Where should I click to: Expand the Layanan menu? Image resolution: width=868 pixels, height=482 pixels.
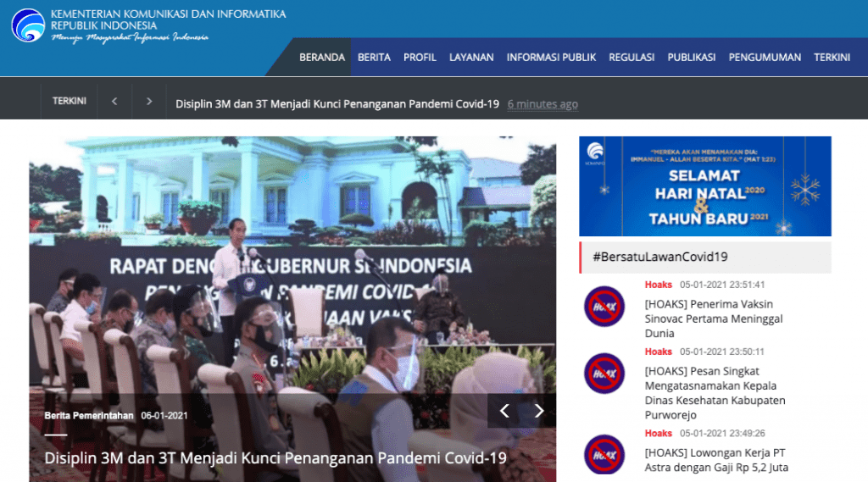click(x=471, y=58)
